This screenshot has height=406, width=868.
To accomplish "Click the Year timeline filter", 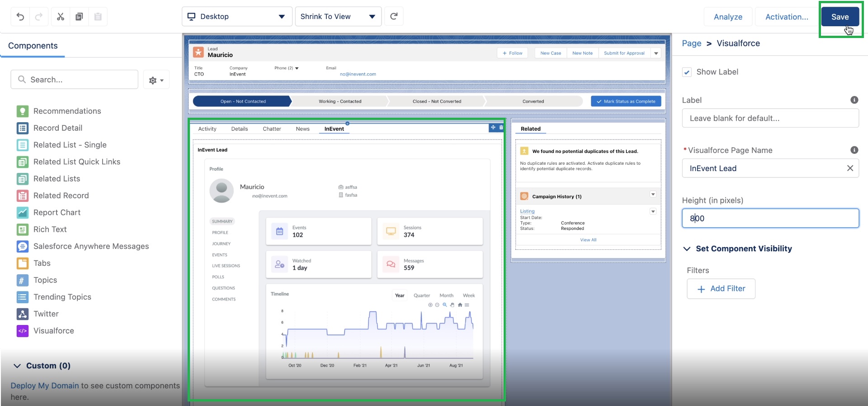I will (400, 296).
